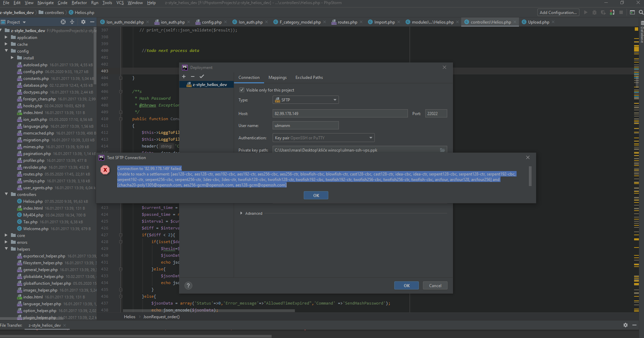Click the Host input field
644x338 pixels.
click(340, 114)
